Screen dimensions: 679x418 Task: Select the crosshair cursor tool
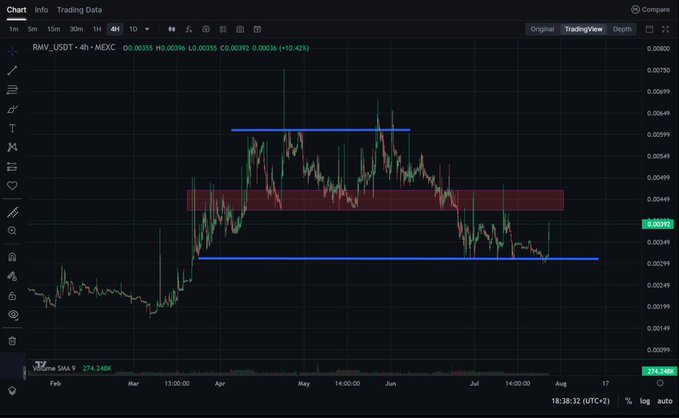(x=13, y=51)
